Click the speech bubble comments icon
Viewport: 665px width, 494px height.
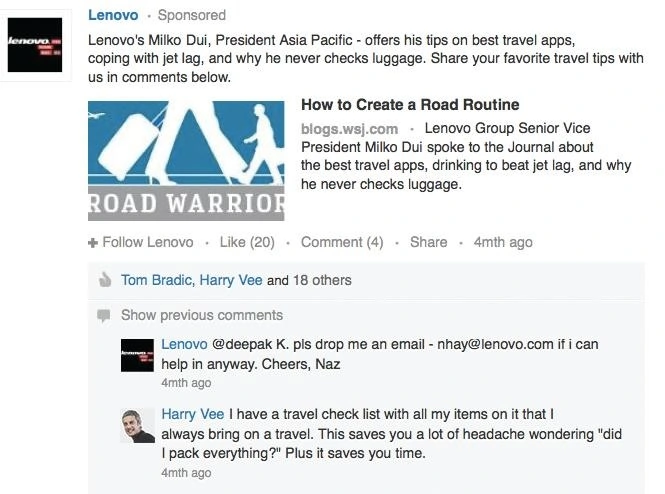(x=103, y=316)
